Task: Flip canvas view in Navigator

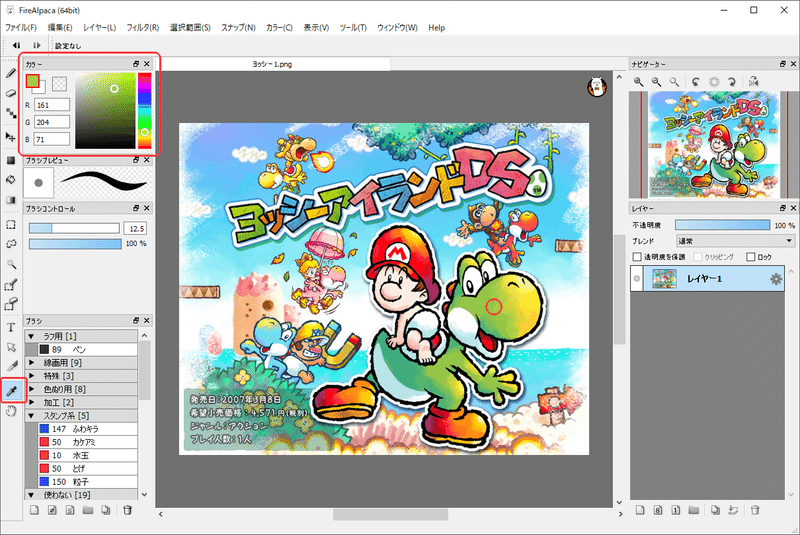Action: point(754,82)
